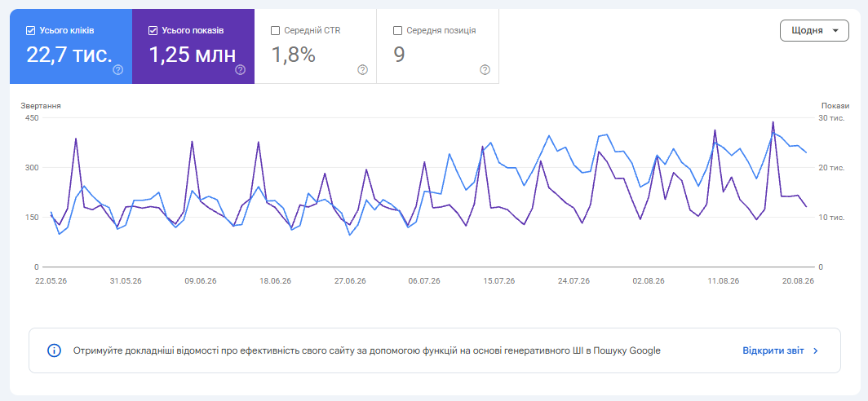Screen dimensions: 868x401
Task: Click the info icon in the banner
Action: coord(54,350)
